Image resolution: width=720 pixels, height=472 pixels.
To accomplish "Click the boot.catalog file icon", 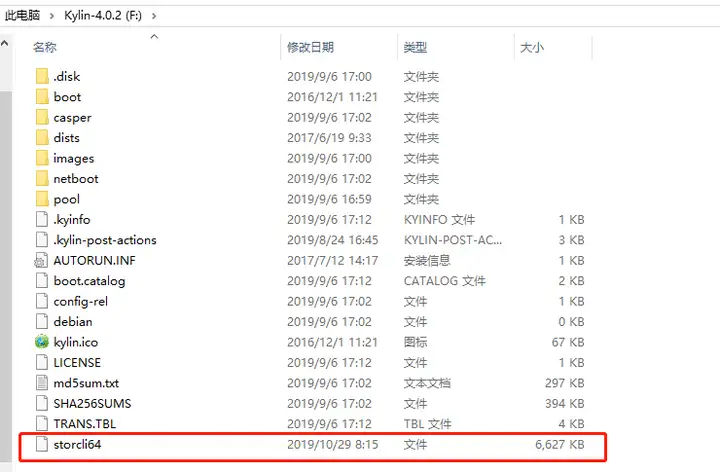I will (x=42, y=281).
